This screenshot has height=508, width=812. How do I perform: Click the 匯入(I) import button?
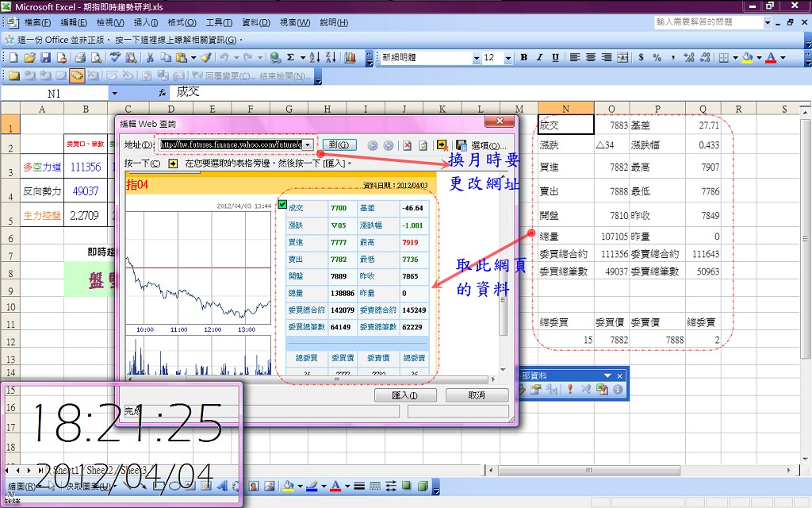[405, 395]
